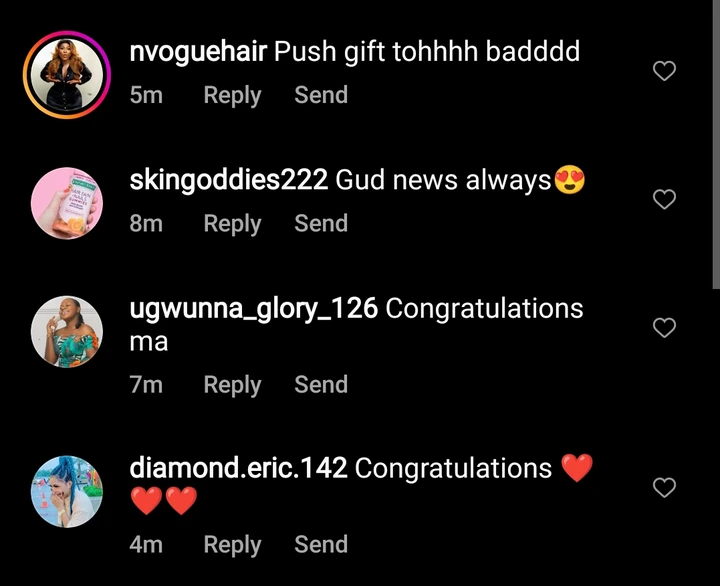Tap heart on ugwunna_glory_126's comment

click(664, 328)
